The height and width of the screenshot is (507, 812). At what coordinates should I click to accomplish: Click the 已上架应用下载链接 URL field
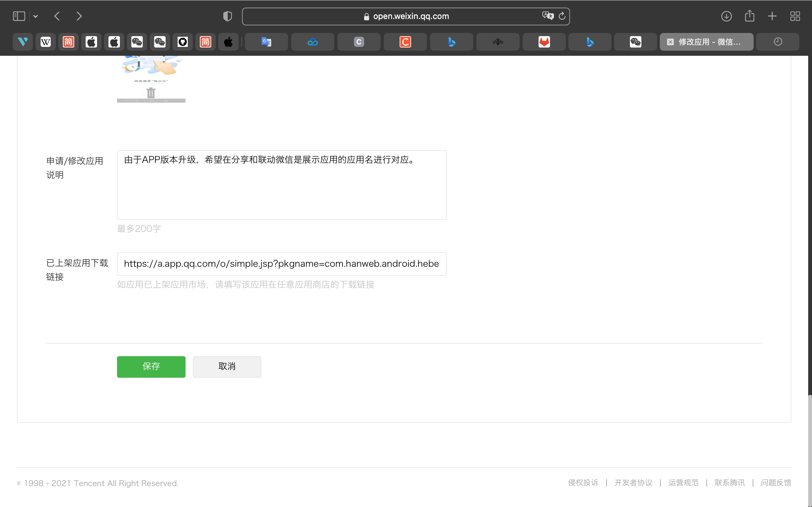282,264
